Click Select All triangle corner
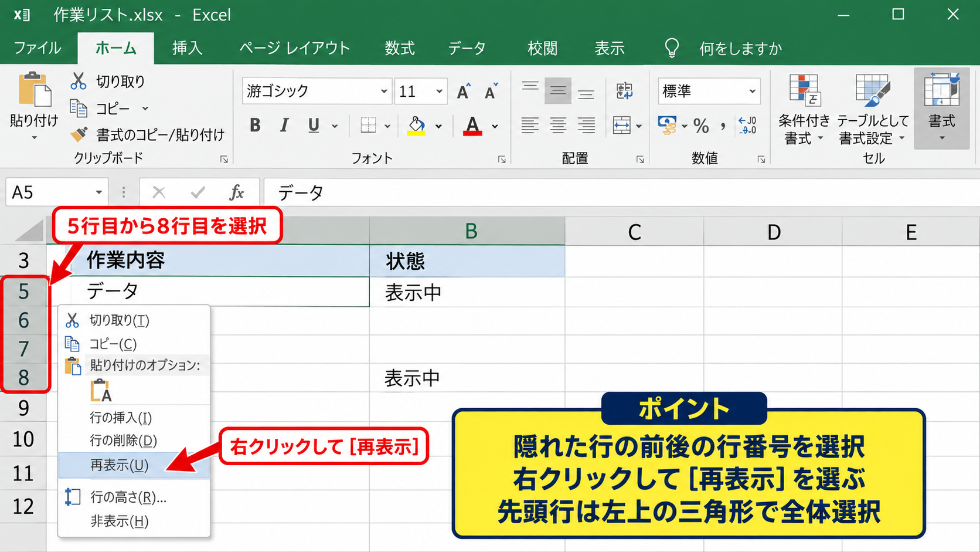Viewport: 980px width, 552px height. click(x=29, y=230)
